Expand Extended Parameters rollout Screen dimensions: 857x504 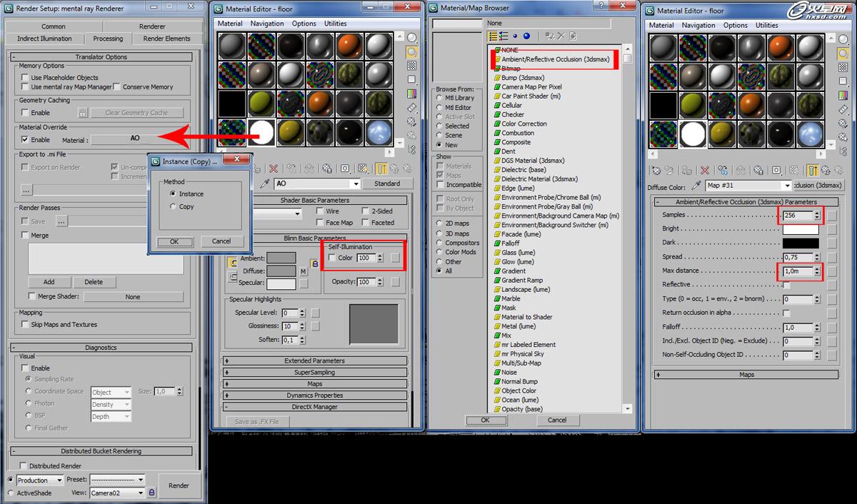315,361
